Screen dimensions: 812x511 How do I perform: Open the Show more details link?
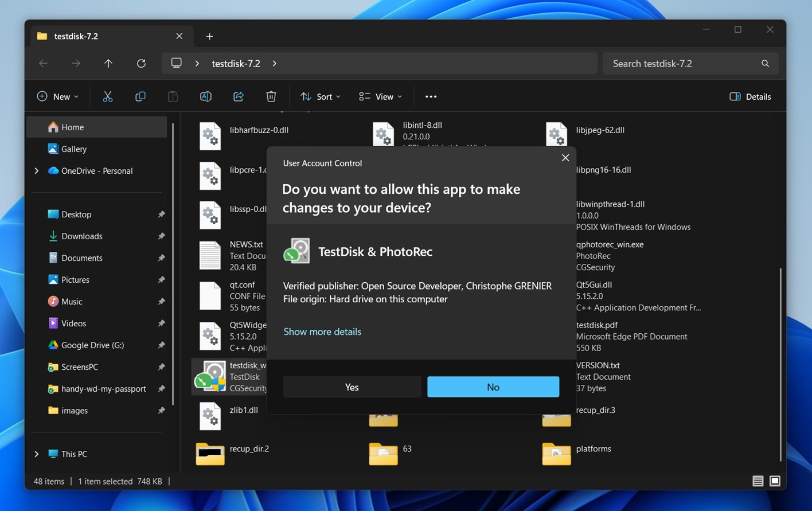tap(322, 331)
